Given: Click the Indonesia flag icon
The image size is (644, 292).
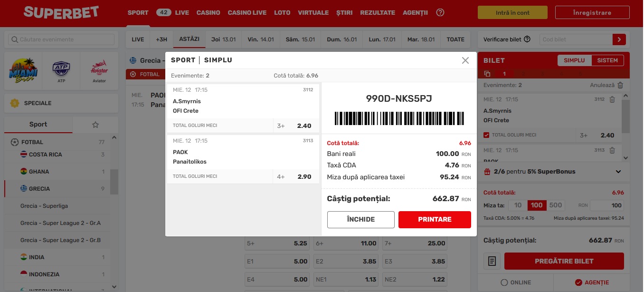Looking at the screenshot, I should click(x=24, y=274).
